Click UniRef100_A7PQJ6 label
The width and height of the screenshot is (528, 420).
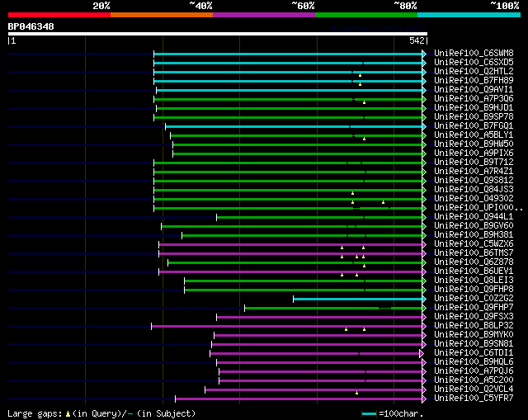[474, 371]
